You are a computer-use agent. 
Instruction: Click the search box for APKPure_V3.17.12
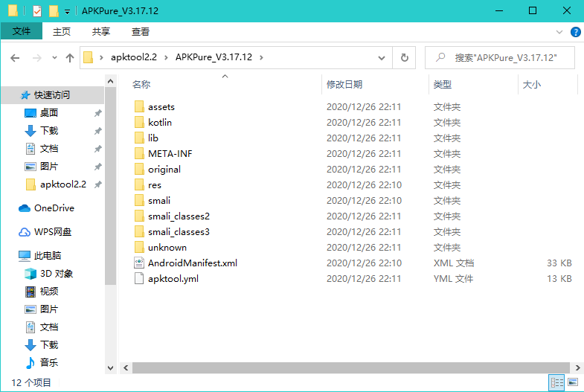coord(500,58)
